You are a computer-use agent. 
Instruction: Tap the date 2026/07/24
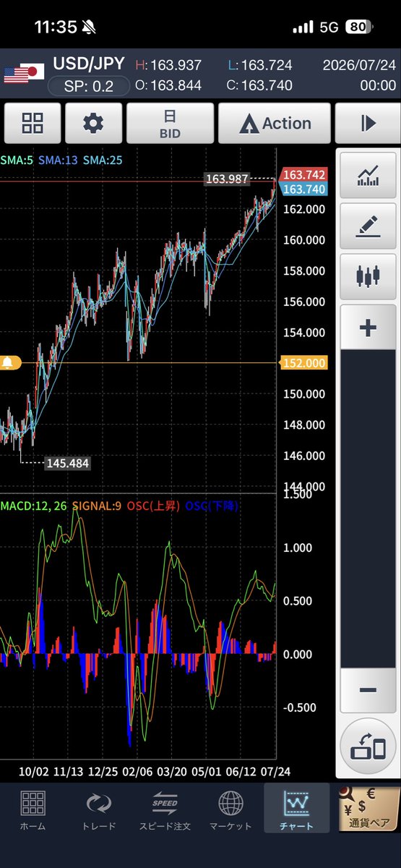(360, 65)
